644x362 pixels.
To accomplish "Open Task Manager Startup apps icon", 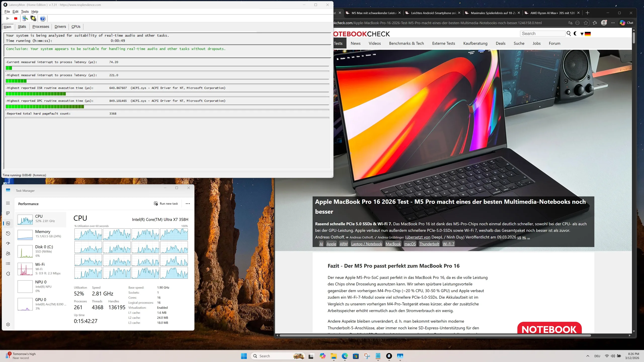I will [x=8, y=243].
